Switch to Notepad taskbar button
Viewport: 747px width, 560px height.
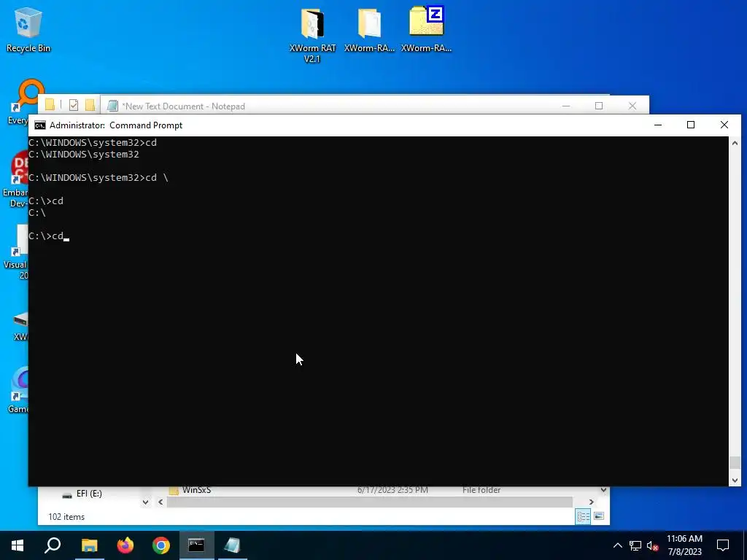[x=233, y=545]
